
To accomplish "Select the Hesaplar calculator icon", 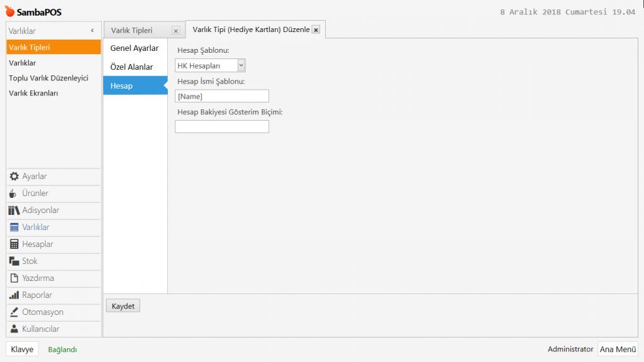I will point(14,244).
